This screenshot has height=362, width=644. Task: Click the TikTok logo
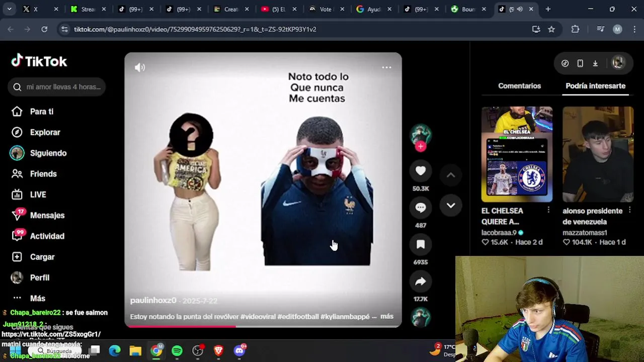[39, 61]
